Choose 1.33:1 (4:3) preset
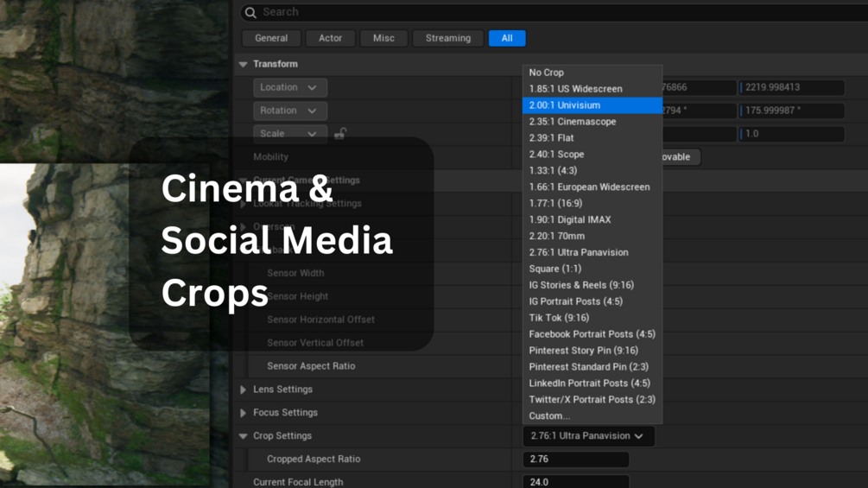 pos(592,170)
